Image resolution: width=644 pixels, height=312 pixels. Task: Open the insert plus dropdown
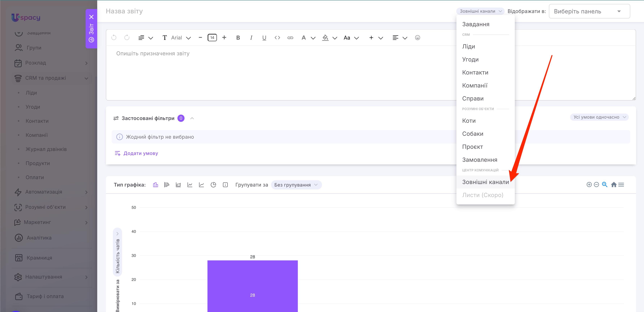pos(376,38)
